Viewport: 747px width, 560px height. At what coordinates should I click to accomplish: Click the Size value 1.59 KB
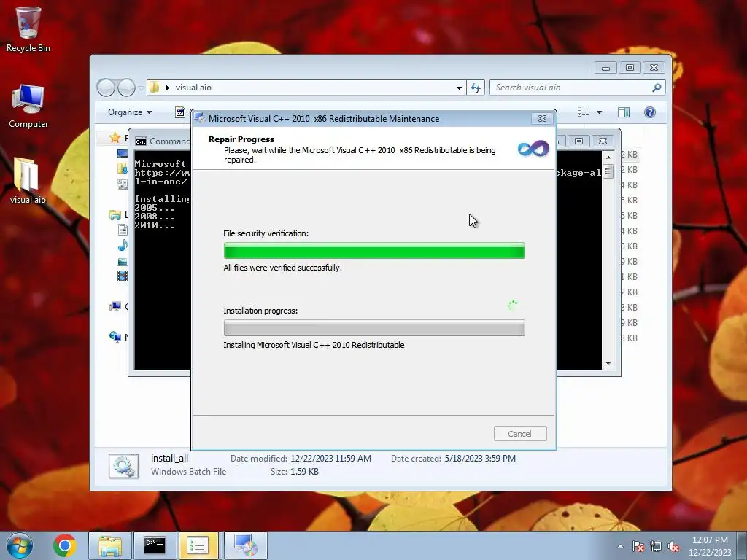pyautogui.click(x=304, y=472)
